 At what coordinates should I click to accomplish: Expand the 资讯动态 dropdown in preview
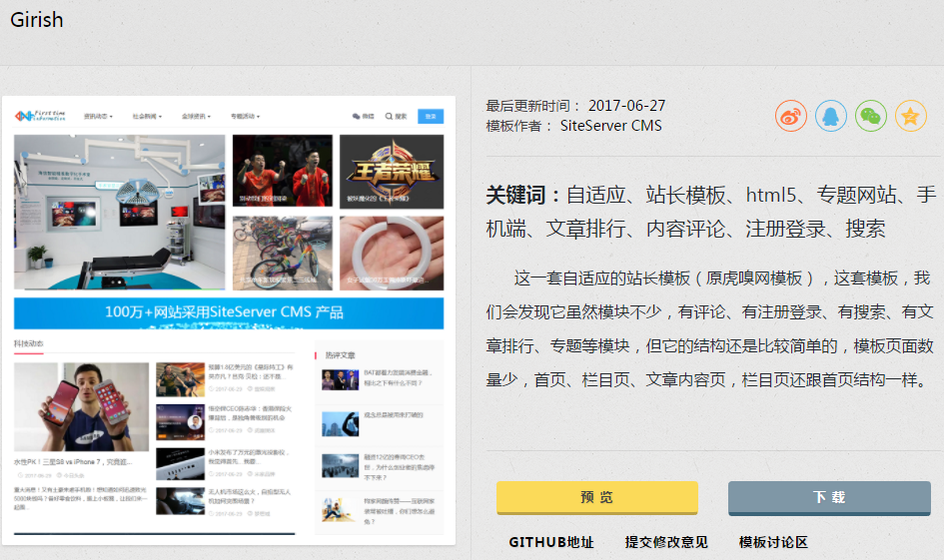98,117
